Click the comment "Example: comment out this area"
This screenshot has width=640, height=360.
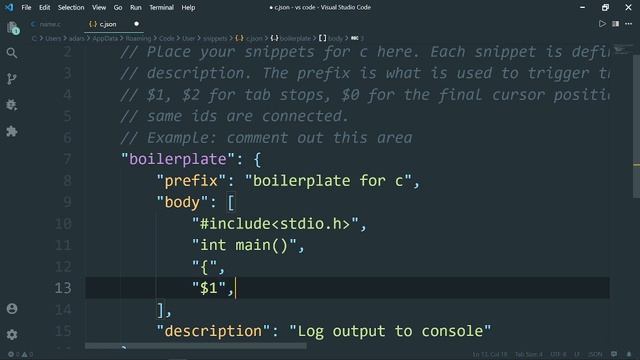[x=267, y=138]
